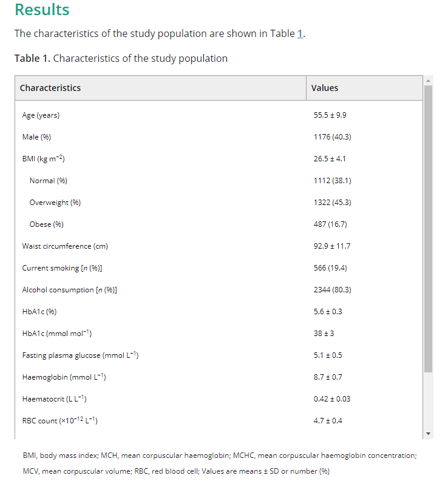Click the scrollbar up arrow
The width and height of the screenshot is (448, 484).
click(428, 81)
